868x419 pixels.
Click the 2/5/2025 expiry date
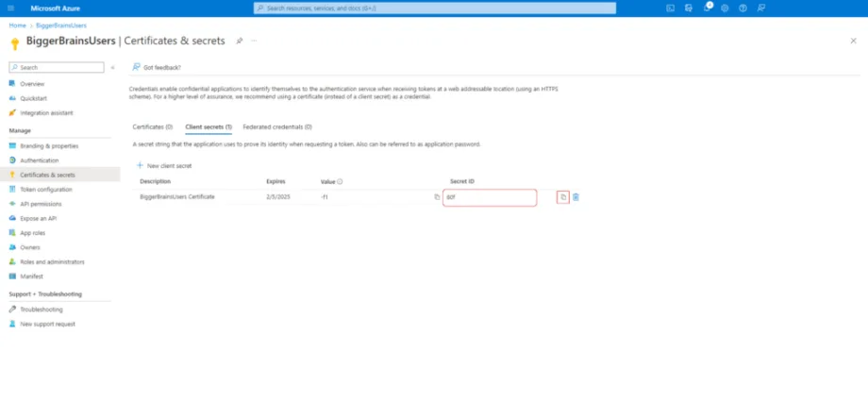coord(278,197)
